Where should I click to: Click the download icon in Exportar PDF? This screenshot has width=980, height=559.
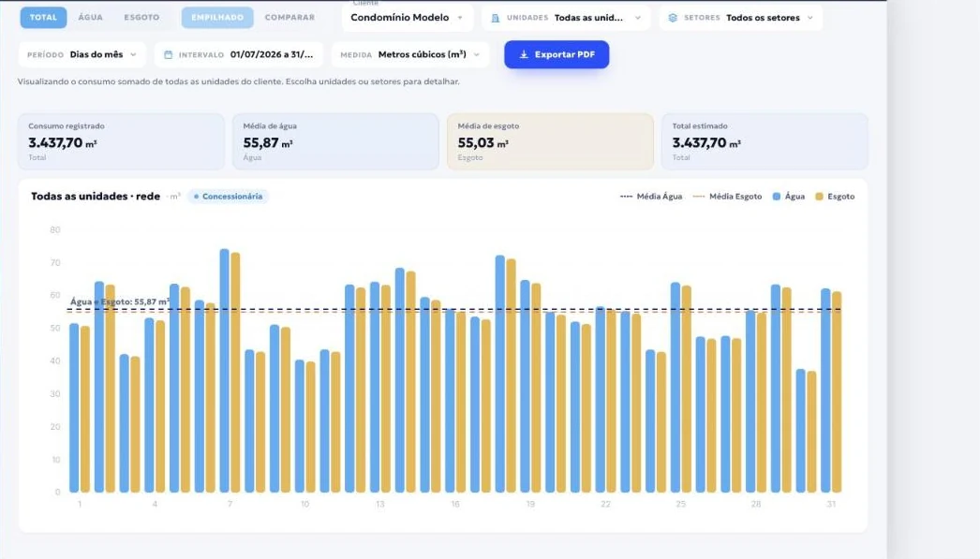pyautogui.click(x=524, y=54)
